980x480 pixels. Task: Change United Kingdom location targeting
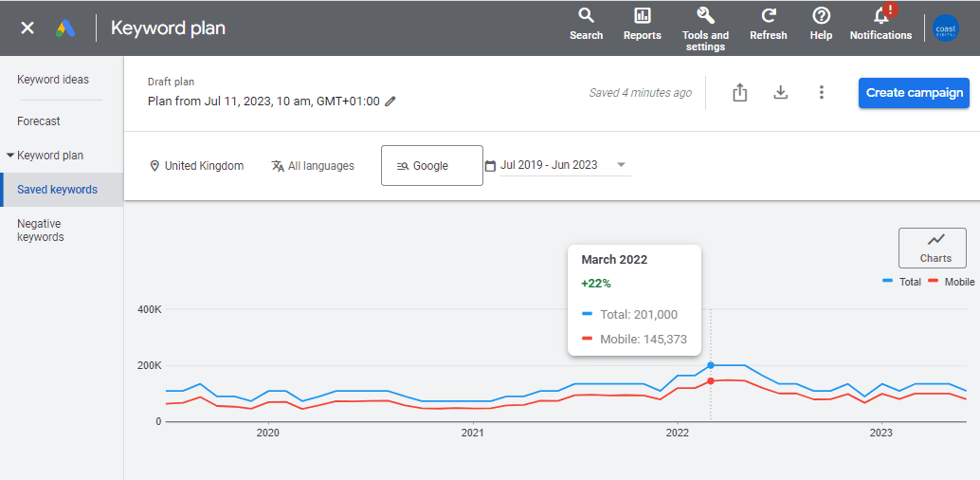tap(196, 166)
